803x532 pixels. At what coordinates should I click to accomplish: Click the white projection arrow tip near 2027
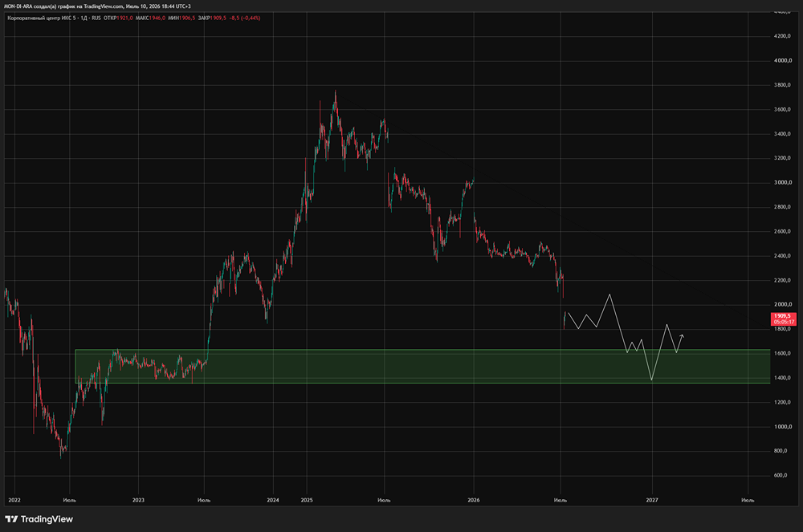(682, 335)
